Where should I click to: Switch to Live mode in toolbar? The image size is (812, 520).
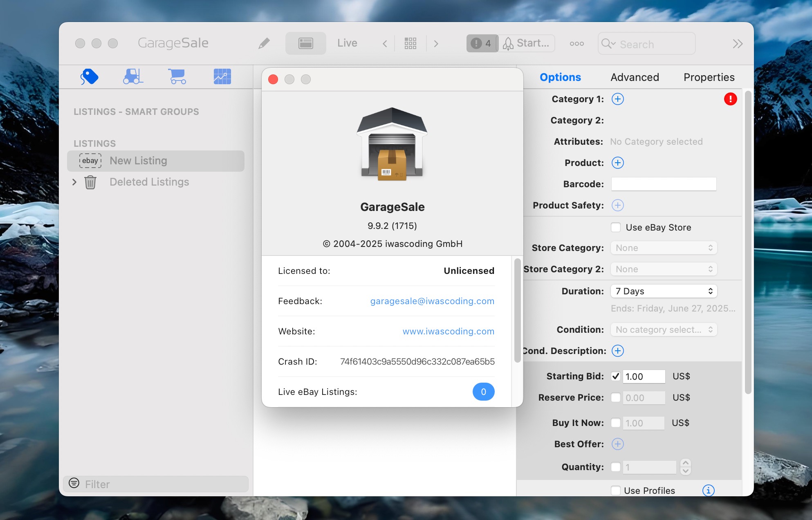click(347, 43)
